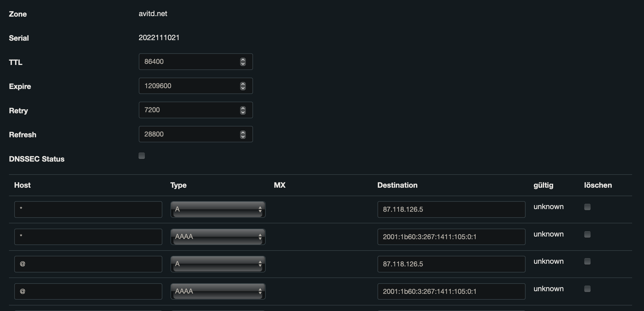Click the Refresh field stepper arrows

tap(243, 134)
